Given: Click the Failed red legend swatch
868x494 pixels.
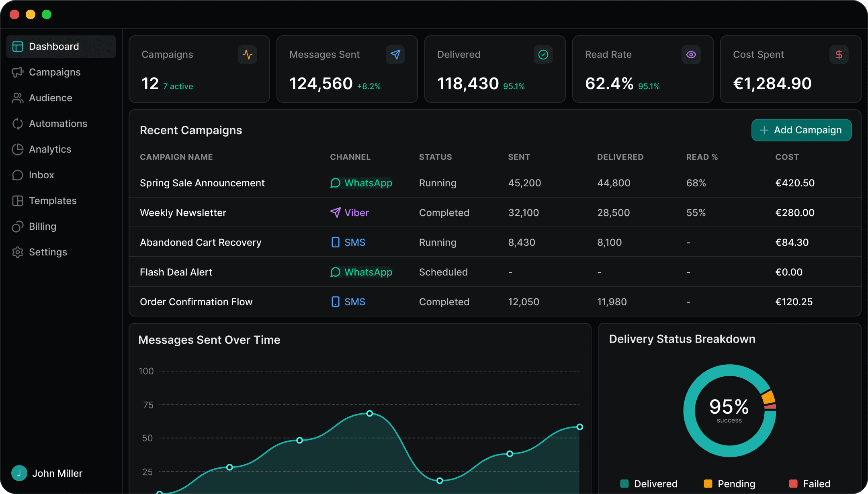Looking at the screenshot, I should [793, 484].
